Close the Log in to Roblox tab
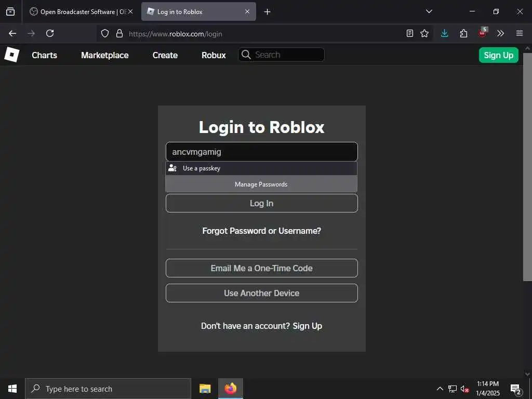 coord(247,11)
